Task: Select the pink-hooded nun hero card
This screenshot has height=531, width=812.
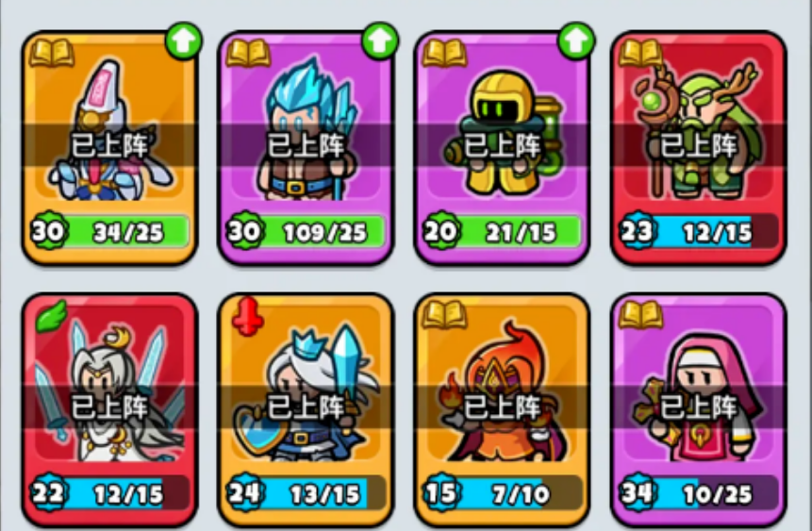Action: click(699, 409)
